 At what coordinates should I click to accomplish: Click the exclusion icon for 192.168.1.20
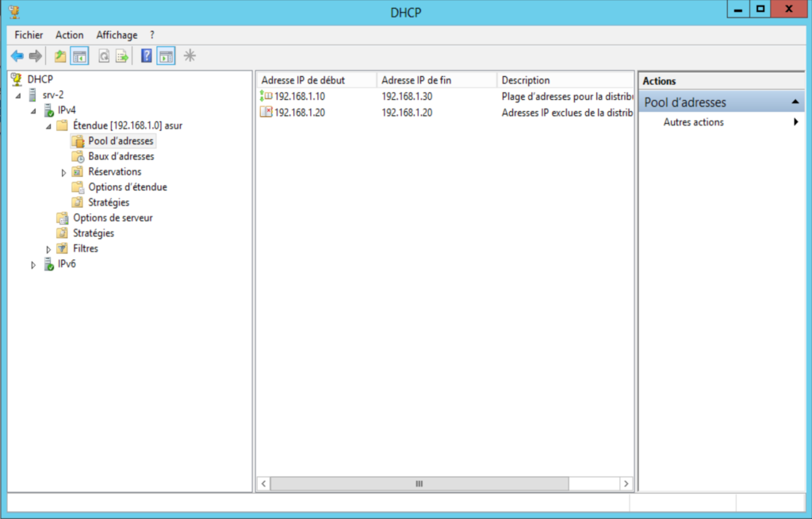coord(266,112)
